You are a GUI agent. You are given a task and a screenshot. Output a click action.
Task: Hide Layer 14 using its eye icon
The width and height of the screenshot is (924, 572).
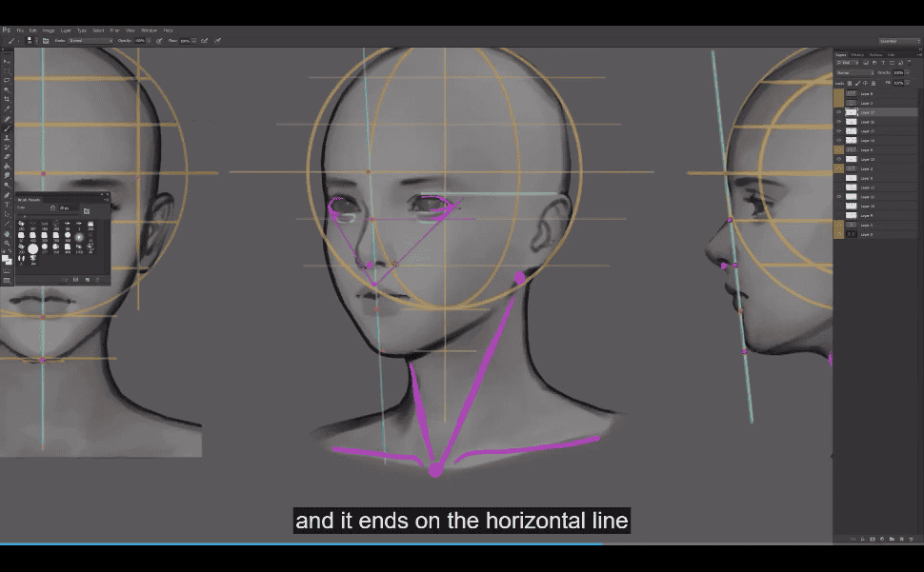(x=839, y=140)
